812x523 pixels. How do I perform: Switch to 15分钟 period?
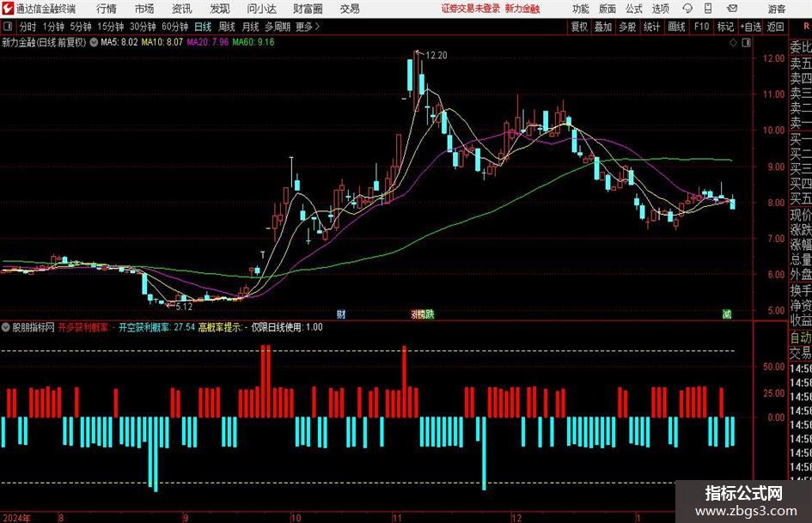(110, 27)
